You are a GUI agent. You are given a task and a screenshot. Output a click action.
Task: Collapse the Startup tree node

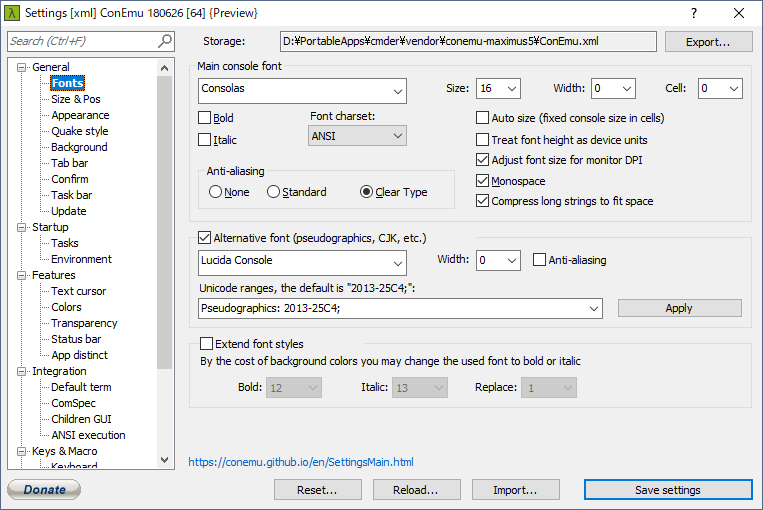point(21,227)
